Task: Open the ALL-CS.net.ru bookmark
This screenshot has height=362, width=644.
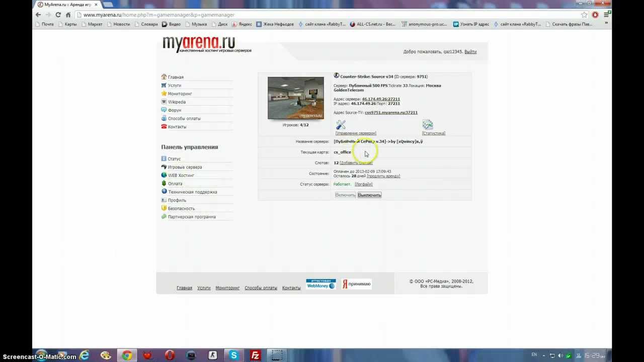Action: tap(373, 24)
